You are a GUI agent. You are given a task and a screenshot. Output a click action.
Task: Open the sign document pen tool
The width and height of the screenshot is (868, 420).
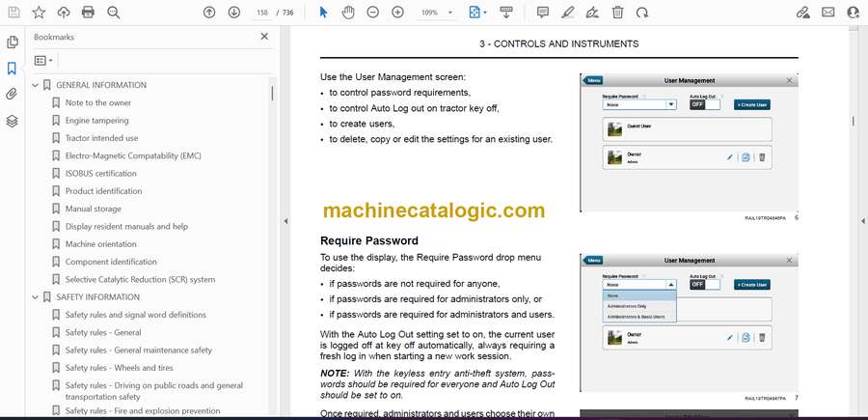[592, 13]
